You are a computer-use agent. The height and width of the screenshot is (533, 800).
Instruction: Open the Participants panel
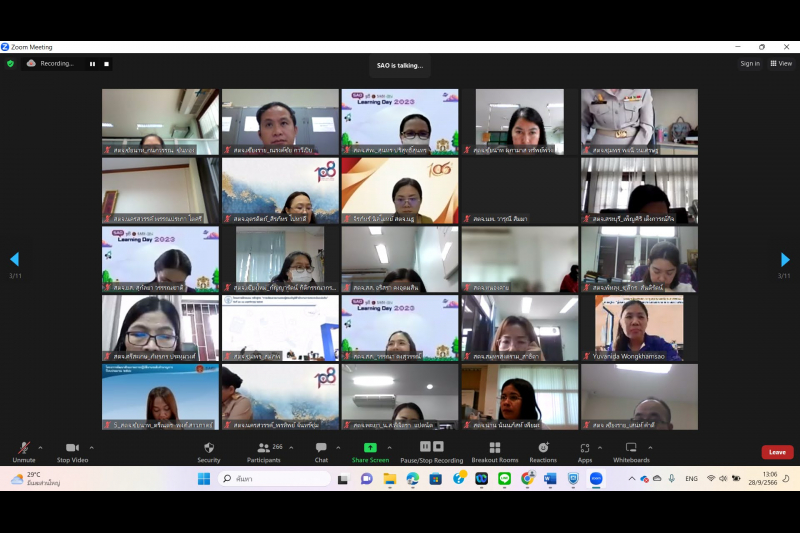tap(264, 449)
